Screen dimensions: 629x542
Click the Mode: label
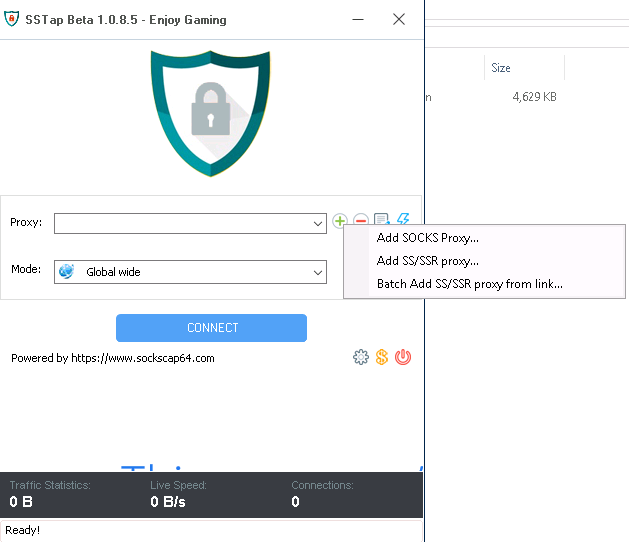tap(26, 269)
